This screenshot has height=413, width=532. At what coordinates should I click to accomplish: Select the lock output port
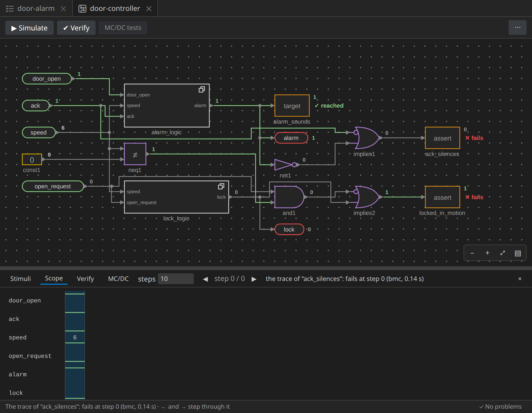289,229
